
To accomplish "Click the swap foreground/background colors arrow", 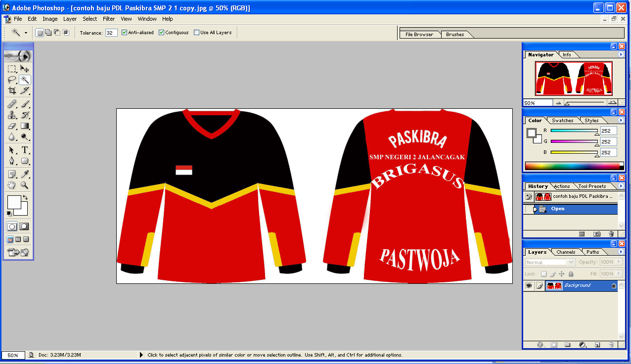I will coord(25,197).
